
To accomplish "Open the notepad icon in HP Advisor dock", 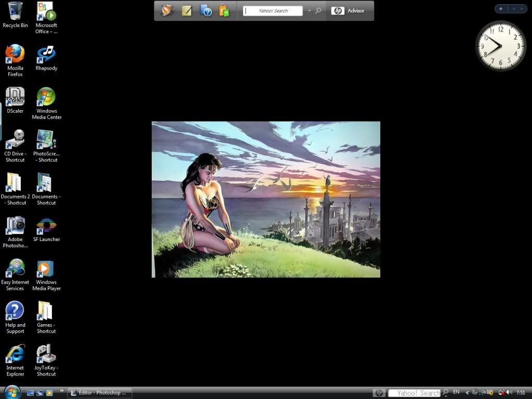I will click(187, 11).
